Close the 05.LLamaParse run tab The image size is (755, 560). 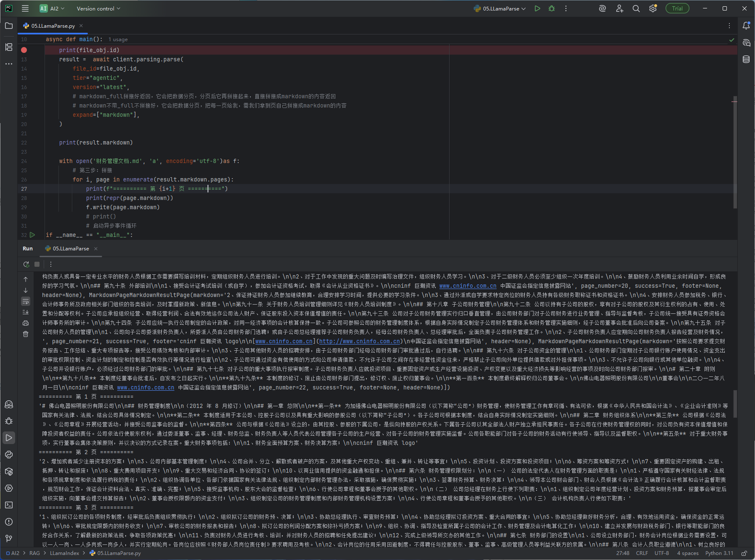(96, 249)
